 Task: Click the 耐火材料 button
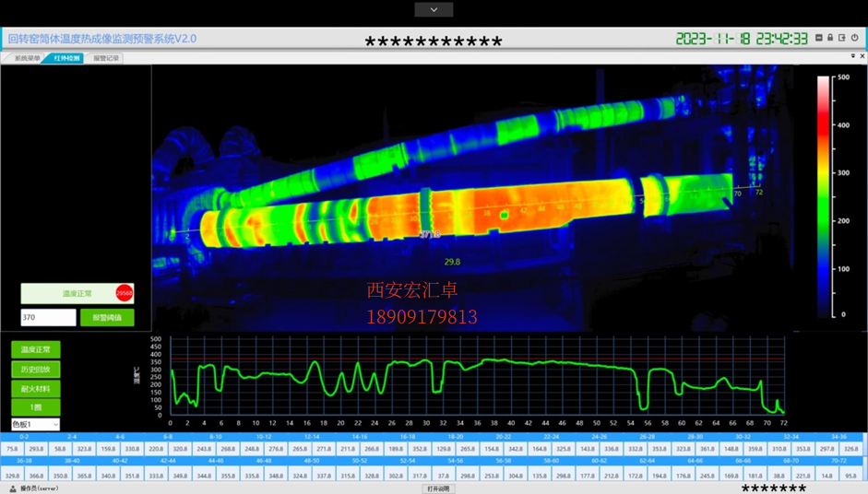(35, 388)
